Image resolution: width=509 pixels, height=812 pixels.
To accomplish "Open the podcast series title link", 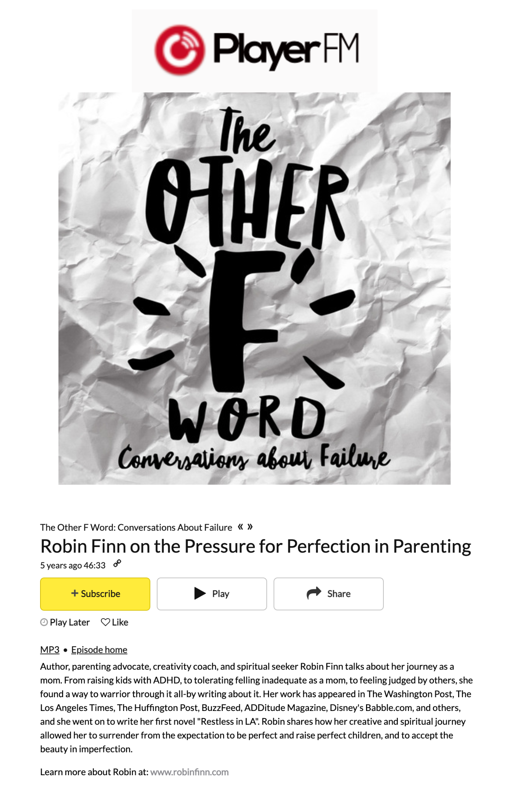I will (136, 527).
